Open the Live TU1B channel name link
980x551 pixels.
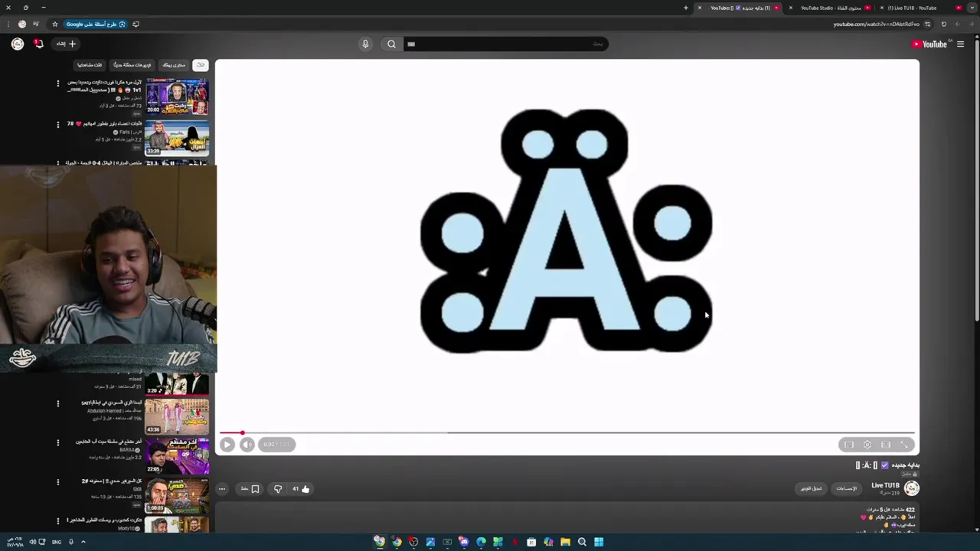pos(885,485)
